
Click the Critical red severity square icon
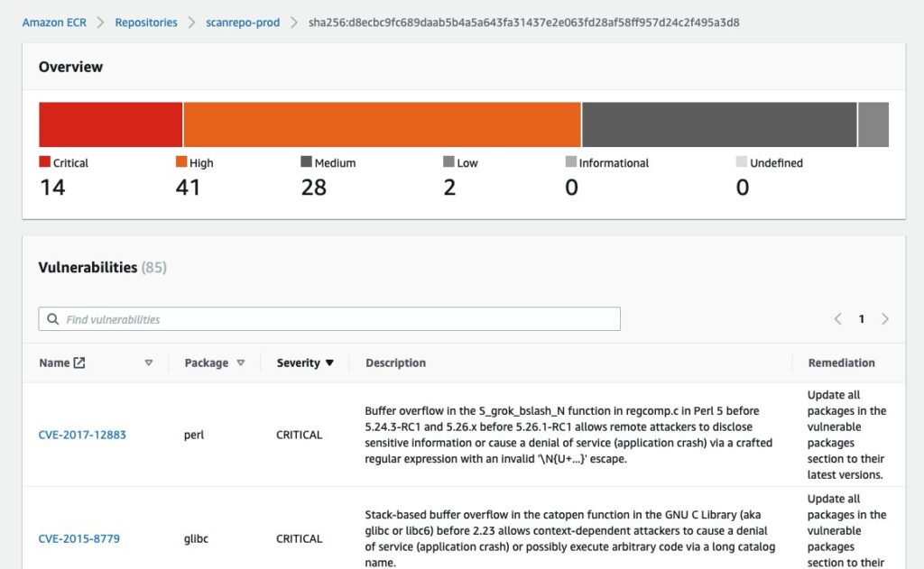pos(42,162)
